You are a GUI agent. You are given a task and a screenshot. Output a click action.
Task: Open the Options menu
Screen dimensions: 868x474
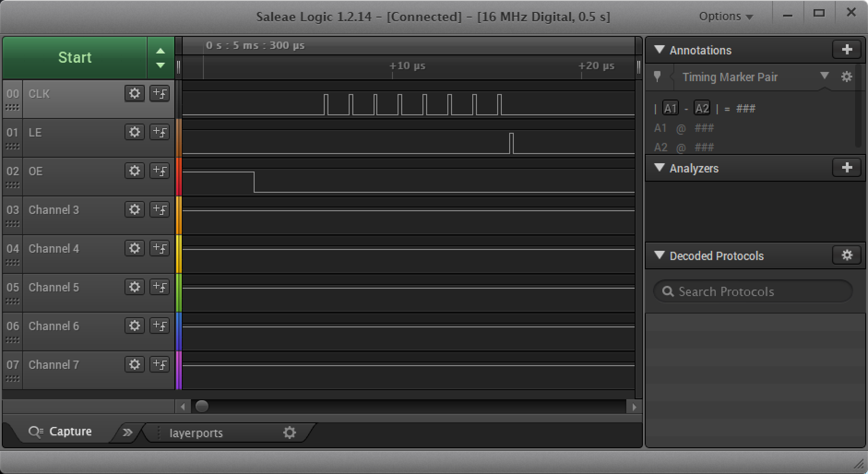click(726, 17)
